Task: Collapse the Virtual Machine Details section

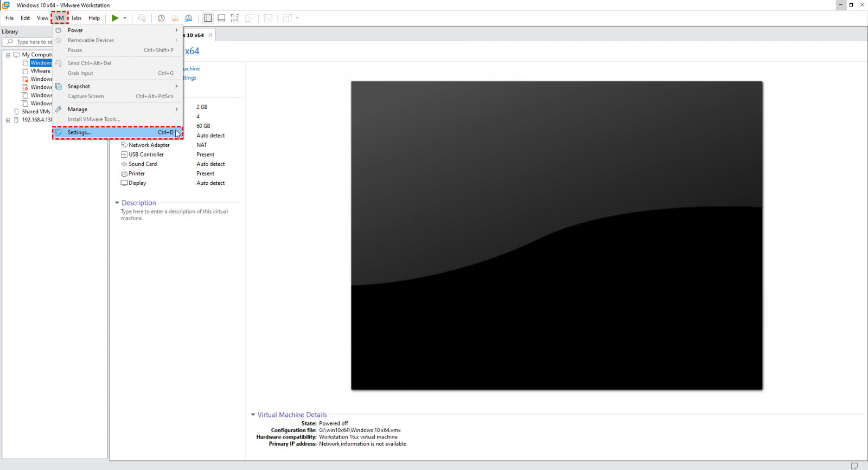Action: coord(253,415)
